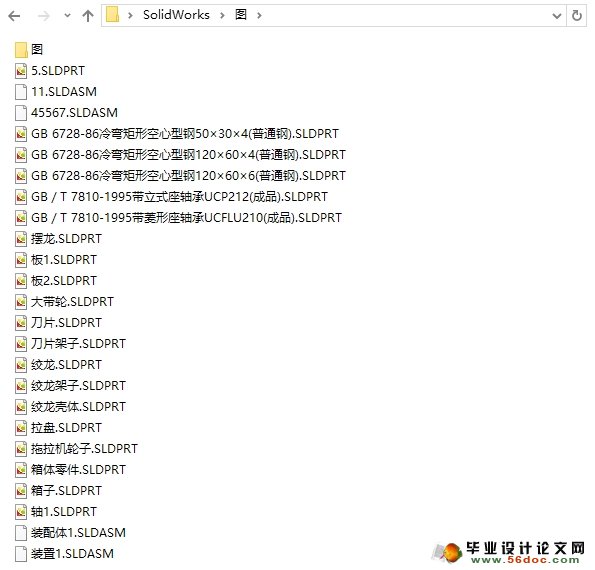Click icon of 拉盘.SLDPRT
Screen dimensions: 595x570
click(x=21, y=428)
